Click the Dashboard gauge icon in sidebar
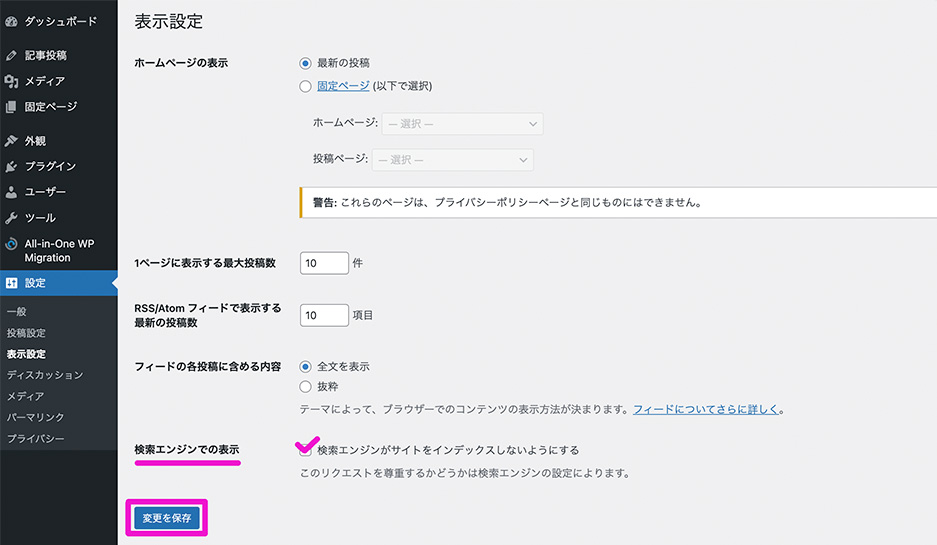Image resolution: width=937 pixels, height=545 pixels. click(11, 20)
